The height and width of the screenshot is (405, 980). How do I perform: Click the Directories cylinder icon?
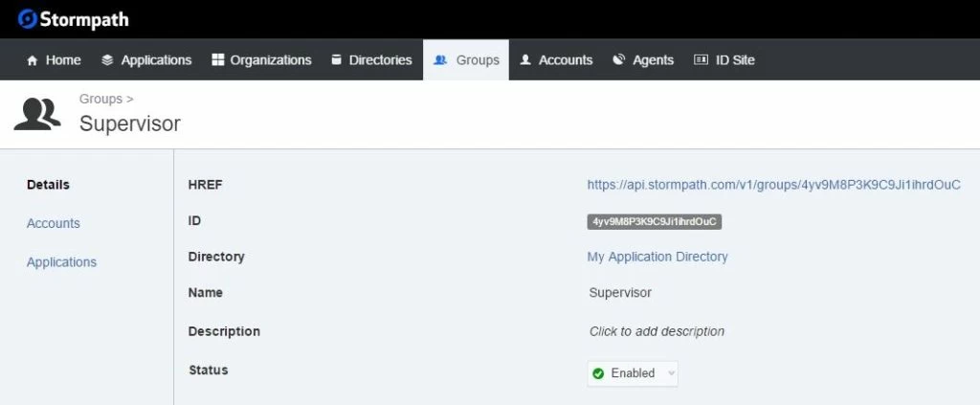[x=336, y=59]
